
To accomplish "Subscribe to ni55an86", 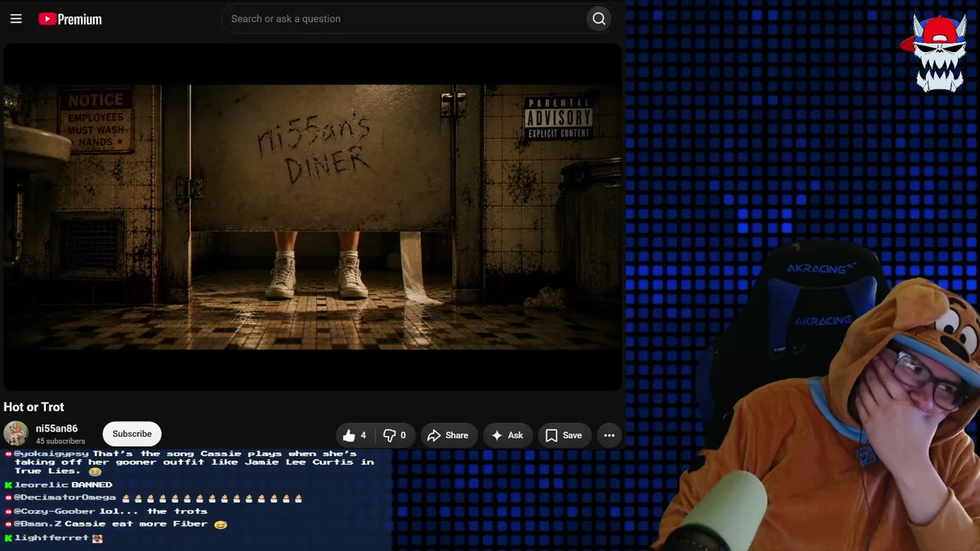I will [x=132, y=434].
